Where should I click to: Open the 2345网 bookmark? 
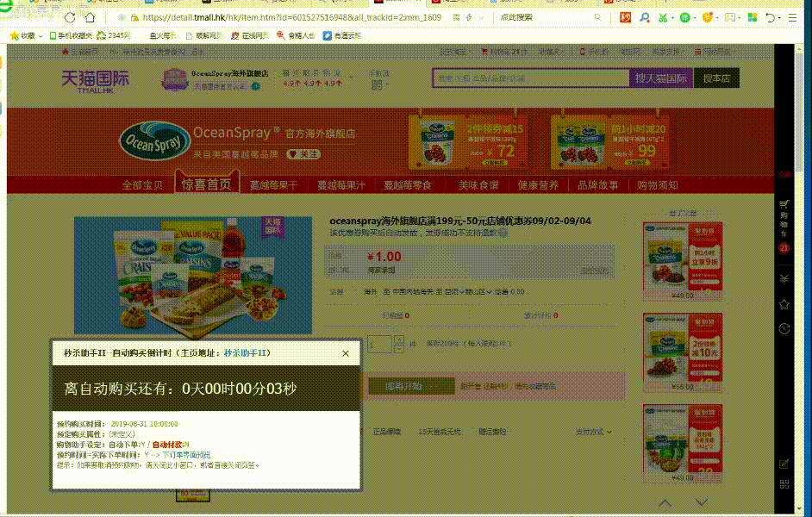[114, 35]
